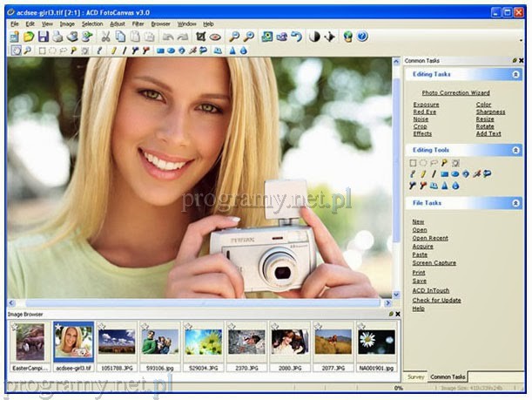The height and width of the screenshot is (400, 532).
Task: Click the Cut scissors icon in the toolbar
Action: pyautogui.click(x=106, y=37)
